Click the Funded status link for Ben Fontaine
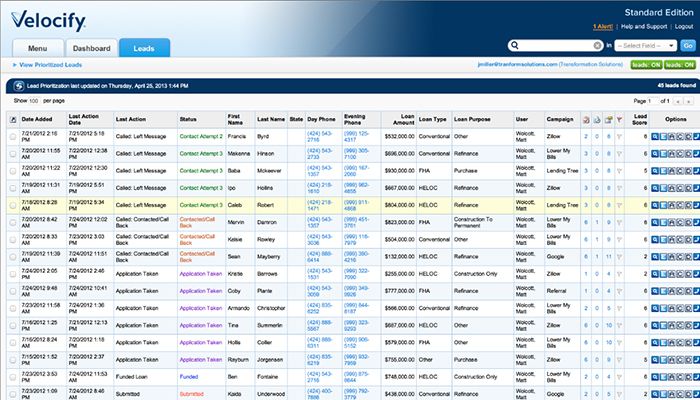 click(x=188, y=377)
